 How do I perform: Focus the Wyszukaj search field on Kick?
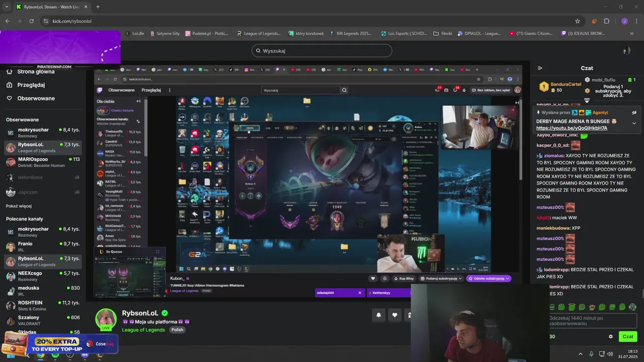point(322,51)
